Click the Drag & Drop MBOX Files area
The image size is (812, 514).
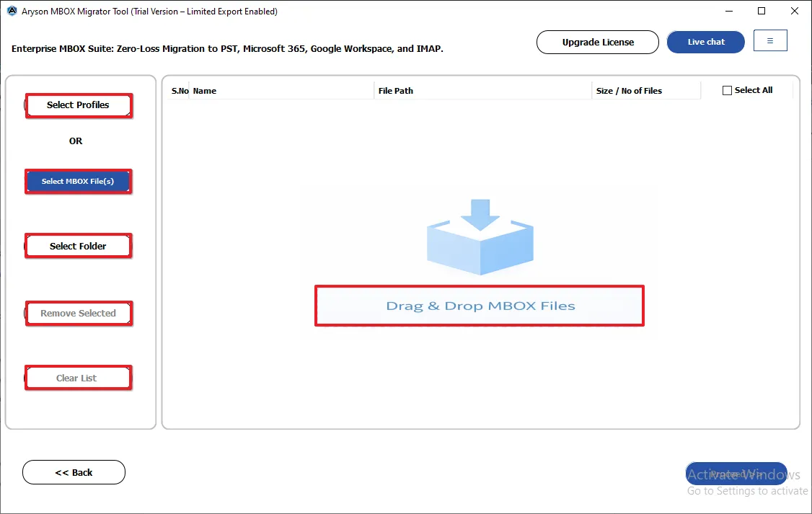(x=480, y=306)
